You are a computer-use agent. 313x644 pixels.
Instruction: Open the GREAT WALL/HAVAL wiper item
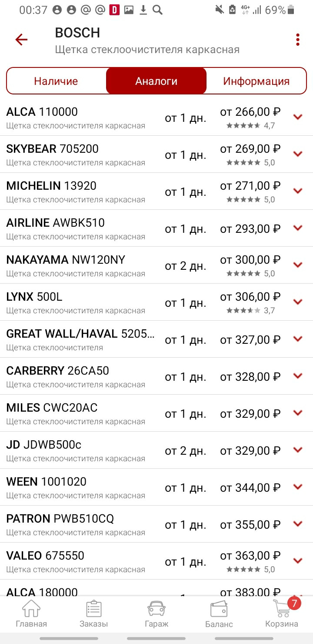(x=156, y=339)
